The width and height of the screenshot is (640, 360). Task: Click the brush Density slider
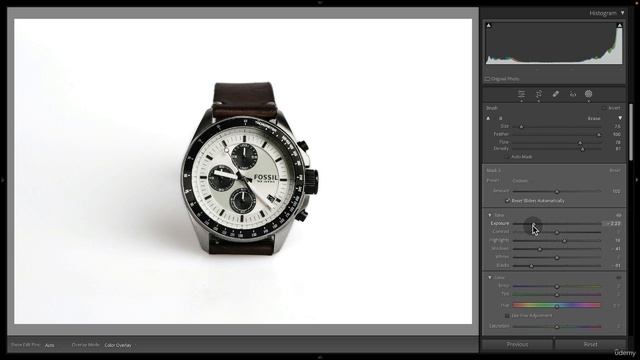click(x=556, y=149)
